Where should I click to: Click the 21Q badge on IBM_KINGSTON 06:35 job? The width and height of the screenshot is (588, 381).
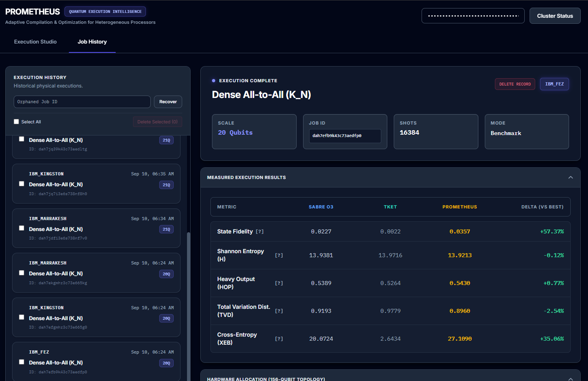(166, 185)
